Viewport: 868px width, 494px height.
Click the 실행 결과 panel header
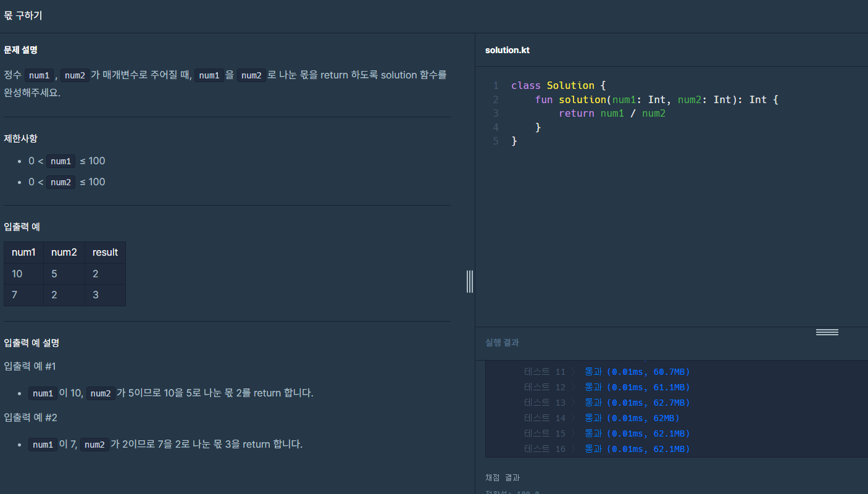501,343
